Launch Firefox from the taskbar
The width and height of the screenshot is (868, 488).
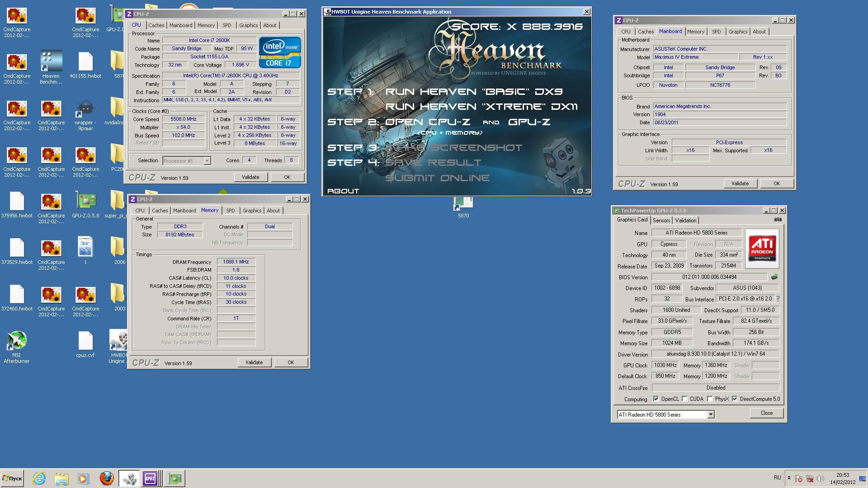[107, 478]
